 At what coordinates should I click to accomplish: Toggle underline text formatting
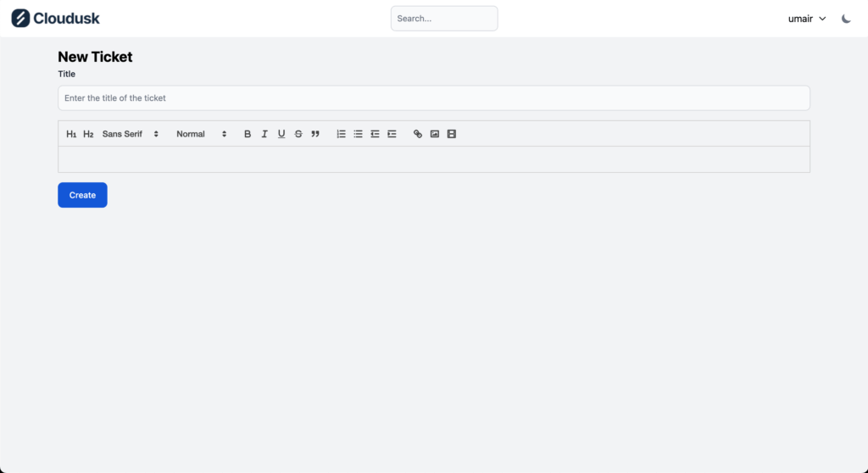pyautogui.click(x=281, y=134)
